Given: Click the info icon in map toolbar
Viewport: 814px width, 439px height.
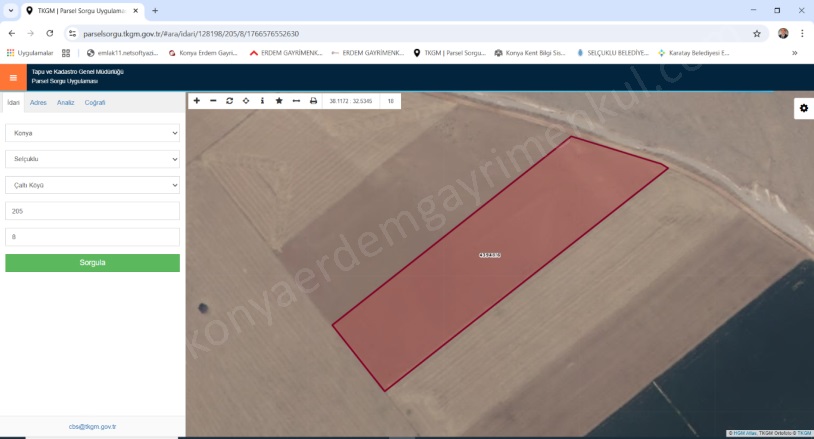Looking at the screenshot, I should coord(262,101).
